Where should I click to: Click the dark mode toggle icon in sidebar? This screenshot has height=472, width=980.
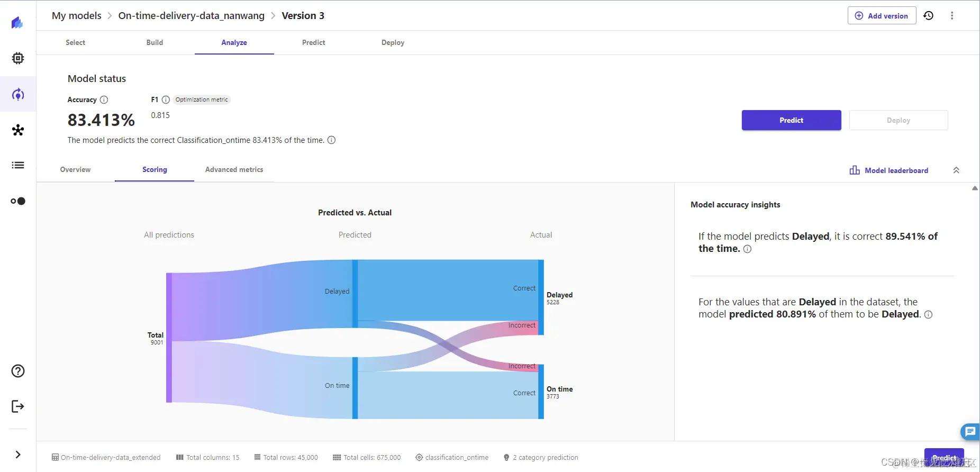pyautogui.click(x=18, y=201)
